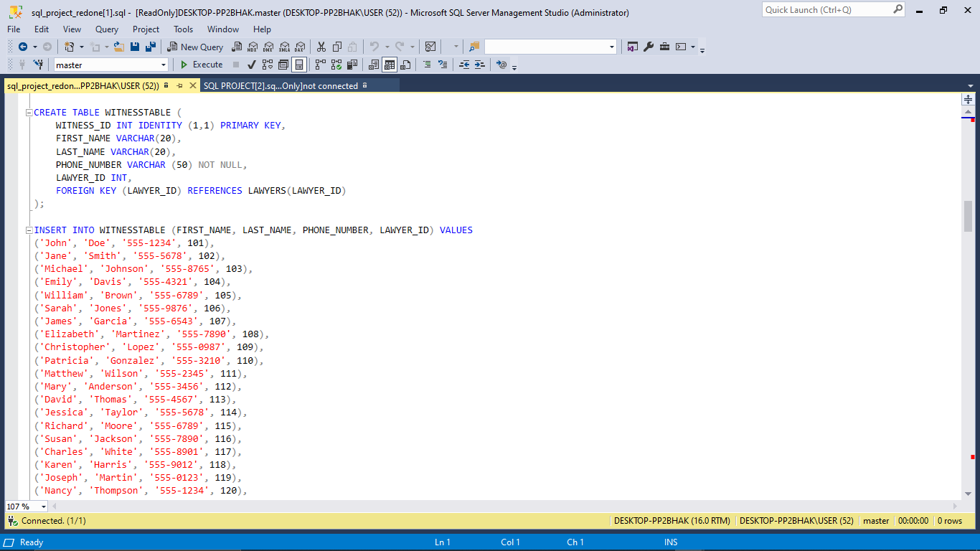The width and height of the screenshot is (980, 551).
Task: Open the Help menu
Action: (x=262, y=29)
